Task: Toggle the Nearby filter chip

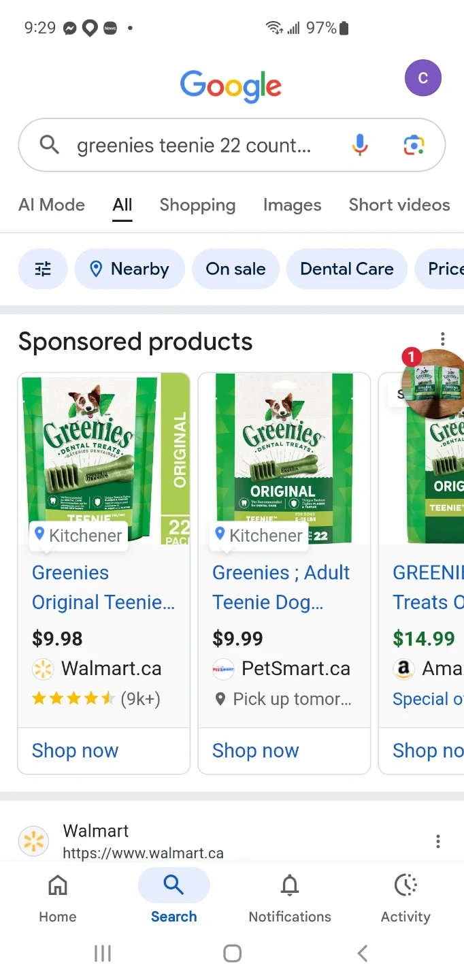Action: [x=129, y=269]
